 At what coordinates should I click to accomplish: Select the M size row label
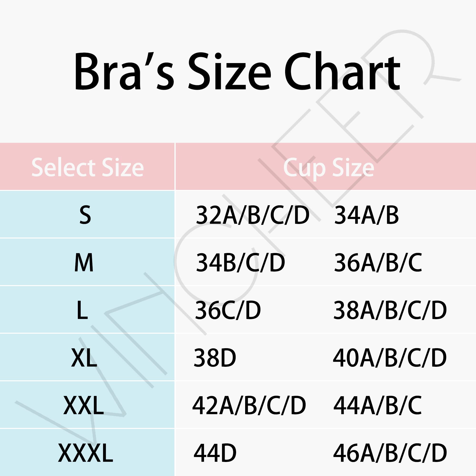[84, 263]
